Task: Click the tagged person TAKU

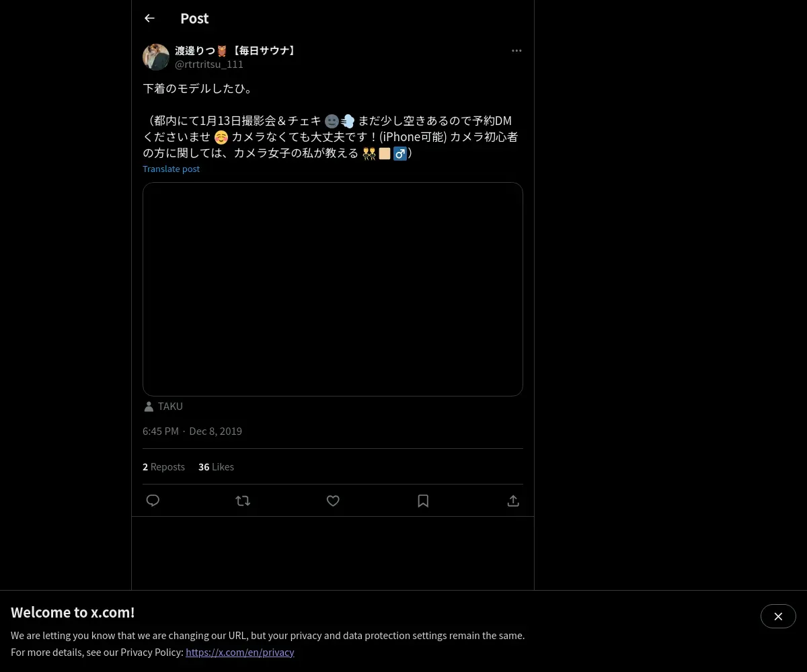Action: click(170, 406)
